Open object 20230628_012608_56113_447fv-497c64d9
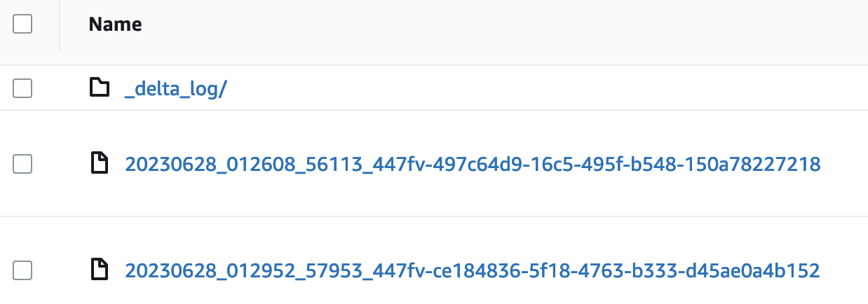 (x=472, y=165)
